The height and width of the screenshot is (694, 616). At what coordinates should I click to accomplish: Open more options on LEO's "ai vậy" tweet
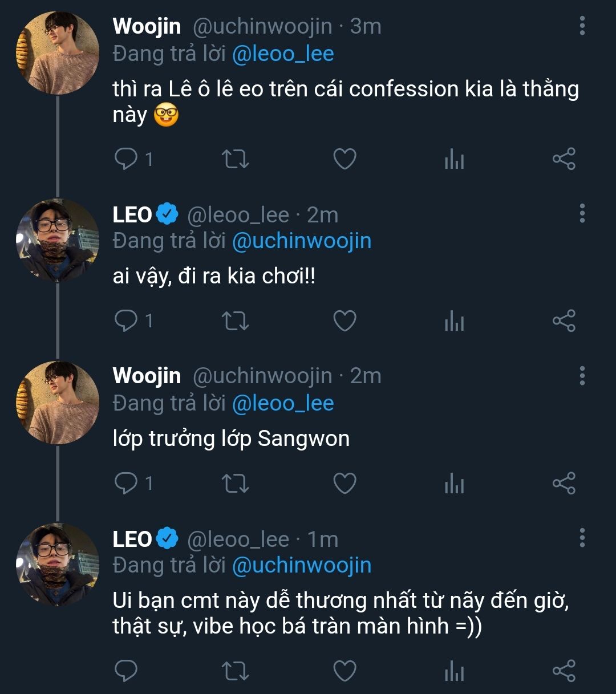tap(582, 213)
